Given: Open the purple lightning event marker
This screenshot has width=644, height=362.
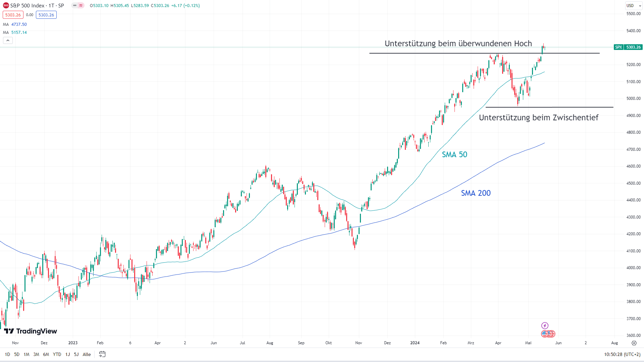Looking at the screenshot, I should click(x=545, y=325).
